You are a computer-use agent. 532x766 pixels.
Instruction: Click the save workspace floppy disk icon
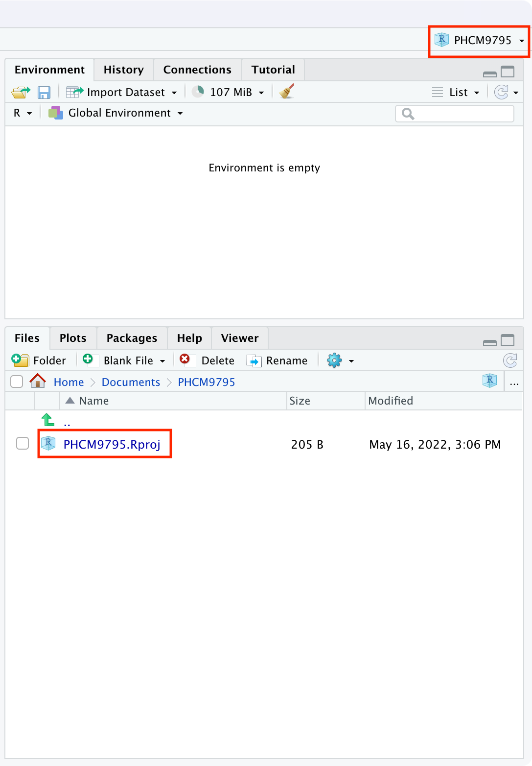(x=44, y=92)
